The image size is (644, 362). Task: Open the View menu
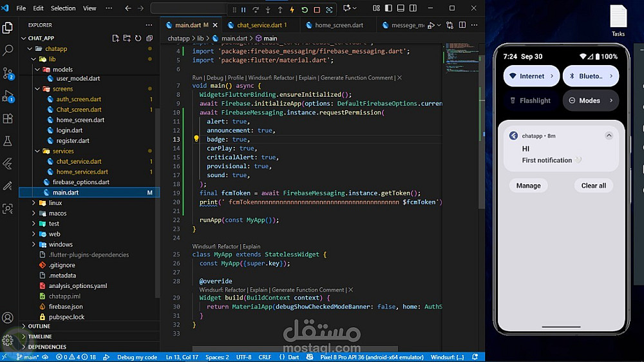pyautogui.click(x=90, y=8)
